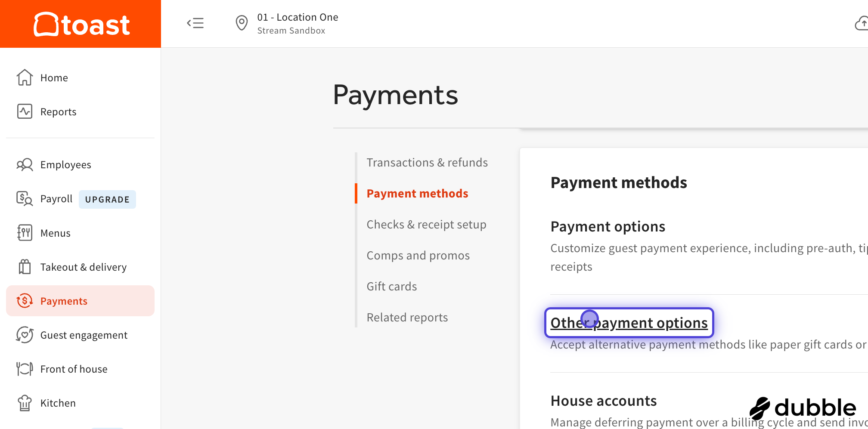Click the Toast logo
The height and width of the screenshot is (429, 868).
coord(82,24)
